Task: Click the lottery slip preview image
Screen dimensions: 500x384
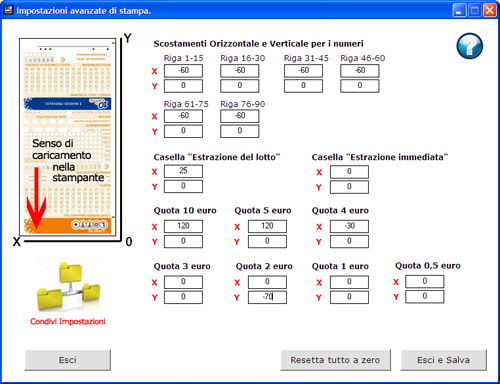Action: click(68, 137)
